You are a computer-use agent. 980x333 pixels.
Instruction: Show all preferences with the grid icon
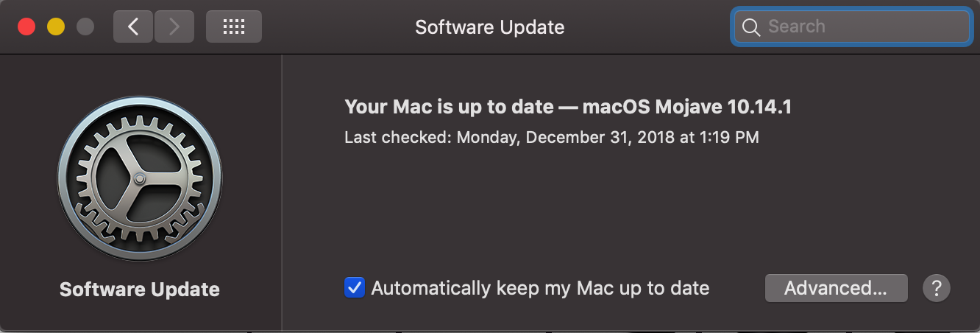pos(234,27)
